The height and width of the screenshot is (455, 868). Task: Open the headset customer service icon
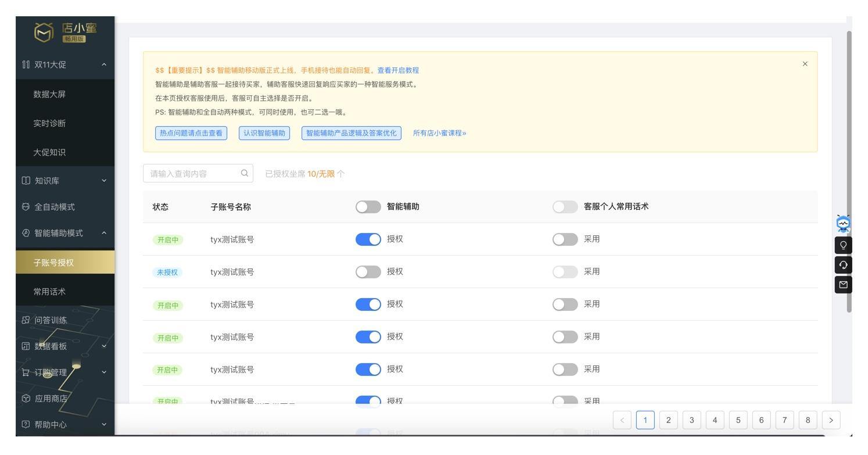(x=843, y=265)
